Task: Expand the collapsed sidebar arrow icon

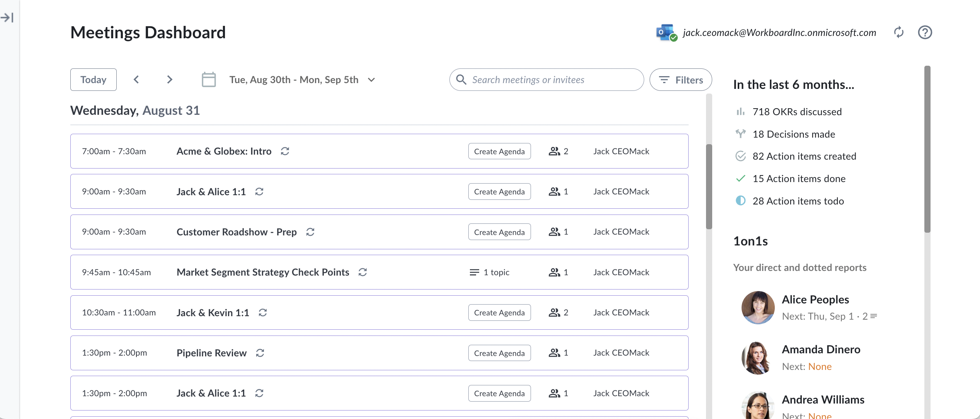Action: (x=7, y=17)
